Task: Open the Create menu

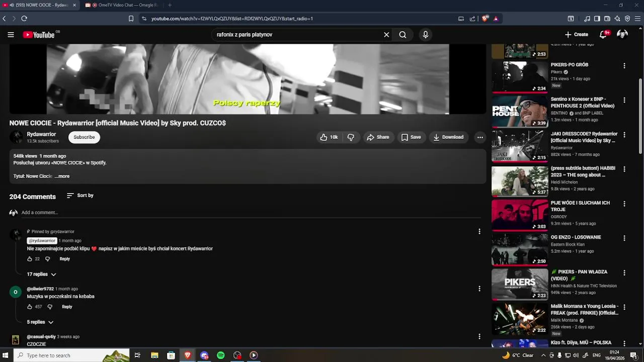Action: (576, 35)
